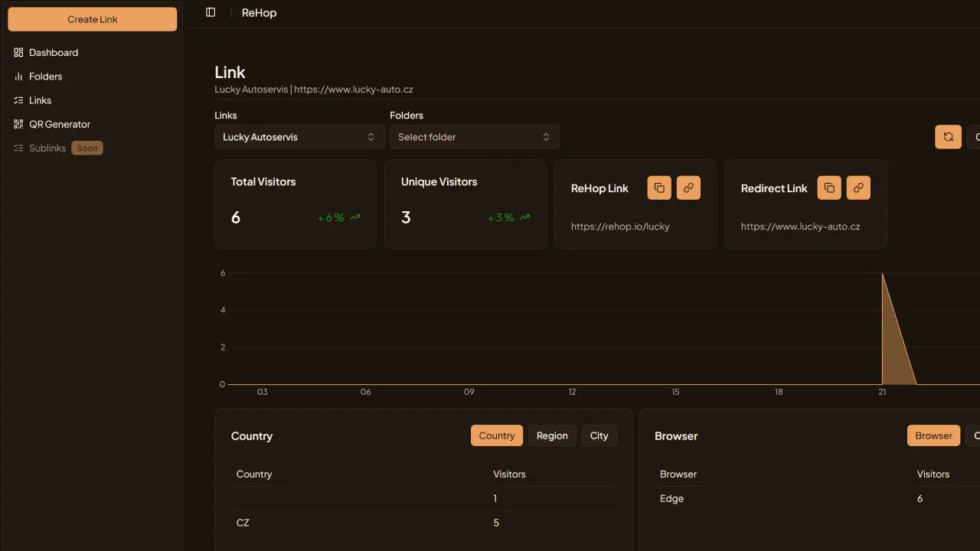This screenshot has height=551, width=980.
Task: Select the Browser tab
Action: tap(934, 435)
